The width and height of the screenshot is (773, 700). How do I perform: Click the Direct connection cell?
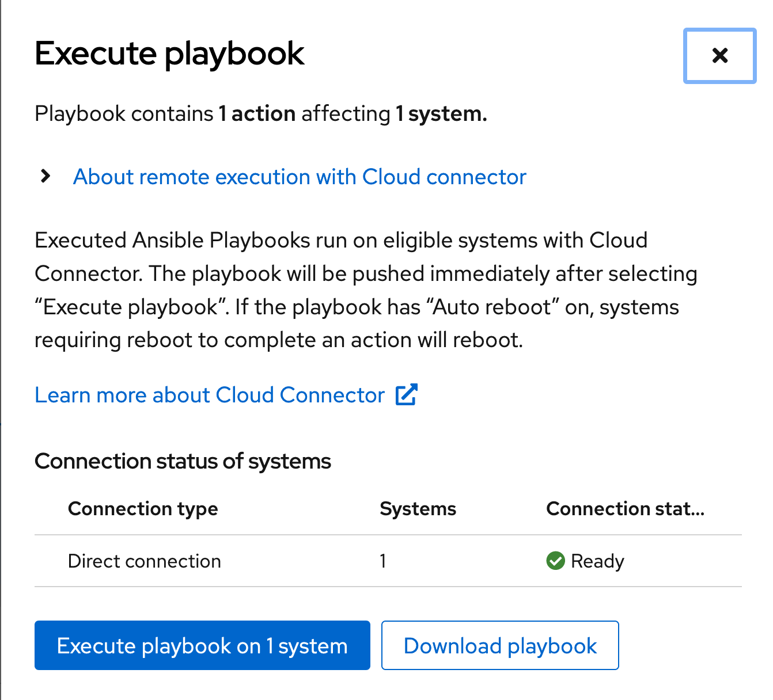tap(145, 561)
